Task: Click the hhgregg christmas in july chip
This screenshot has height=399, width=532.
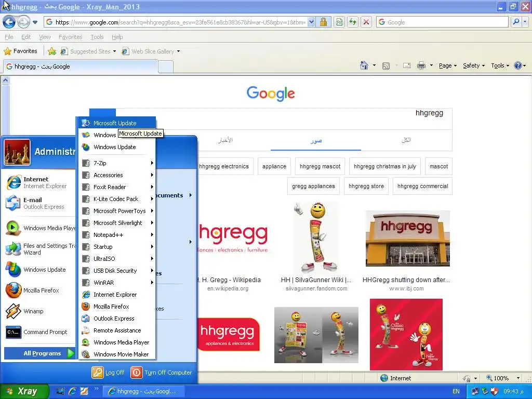Action: (x=385, y=166)
